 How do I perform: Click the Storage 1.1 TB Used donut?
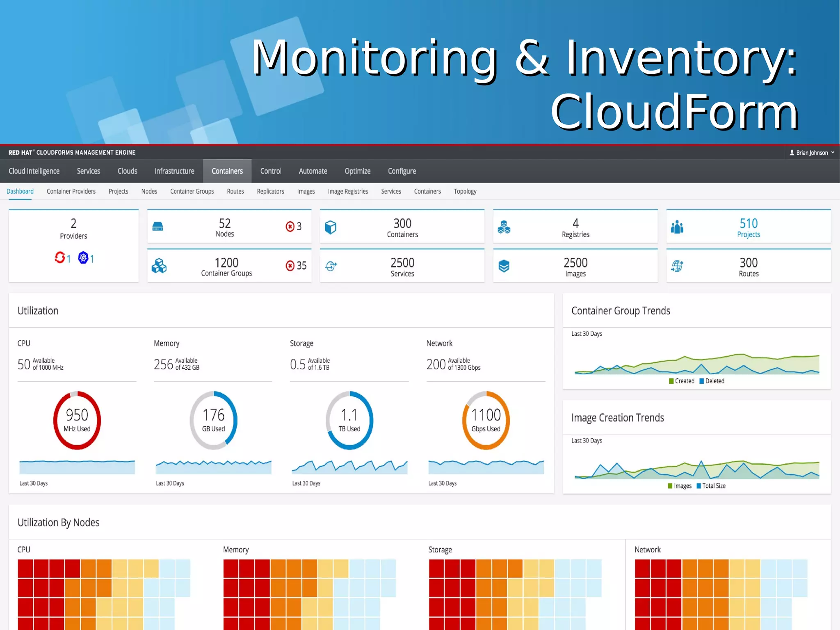pyautogui.click(x=349, y=420)
